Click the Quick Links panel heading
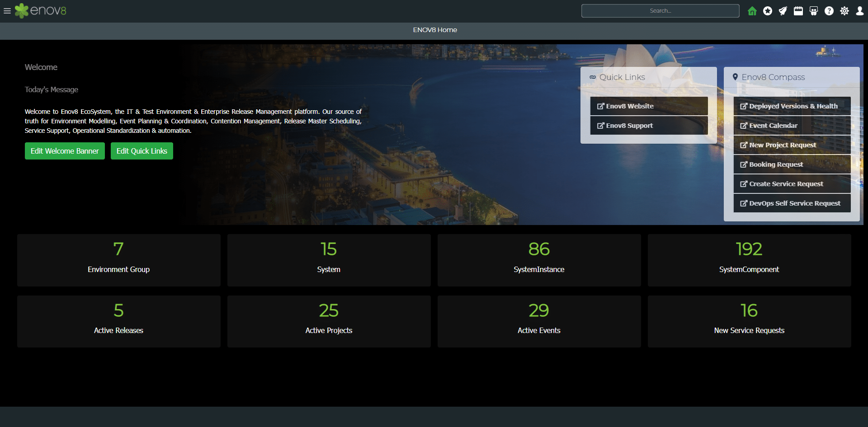This screenshot has width=868, height=427. pyautogui.click(x=622, y=77)
